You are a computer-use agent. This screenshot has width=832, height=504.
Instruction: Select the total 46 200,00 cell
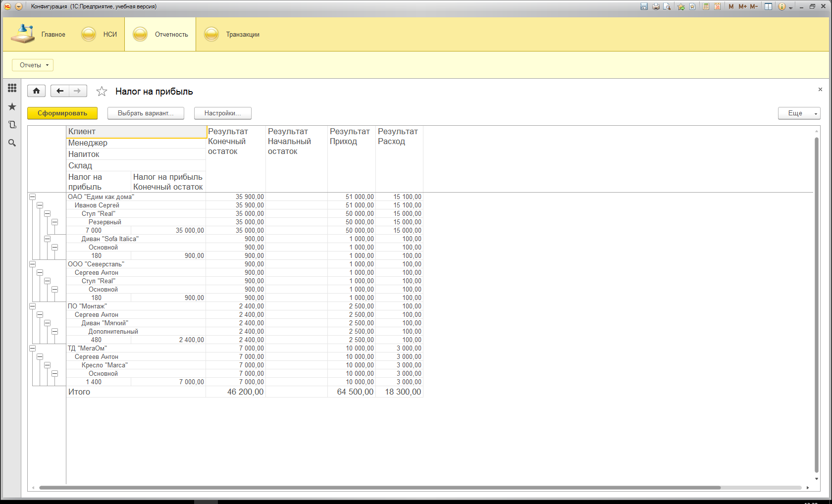(236, 392)
